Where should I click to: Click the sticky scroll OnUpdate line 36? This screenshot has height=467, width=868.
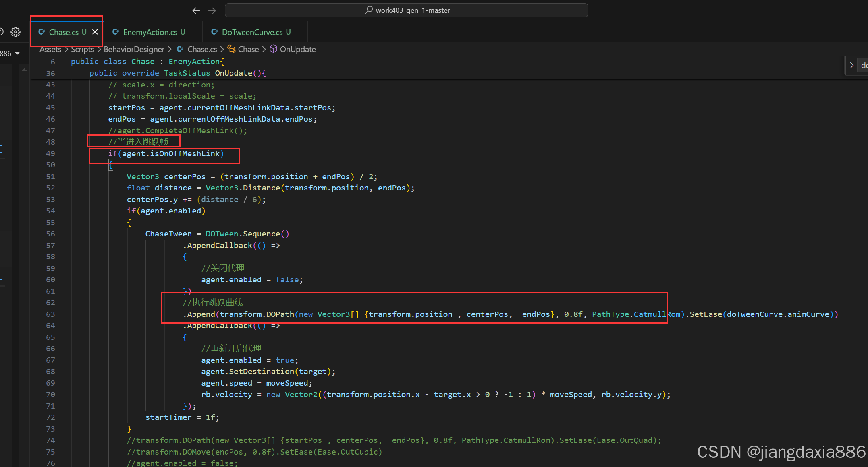pyautogui.click(x=177, y=73)
